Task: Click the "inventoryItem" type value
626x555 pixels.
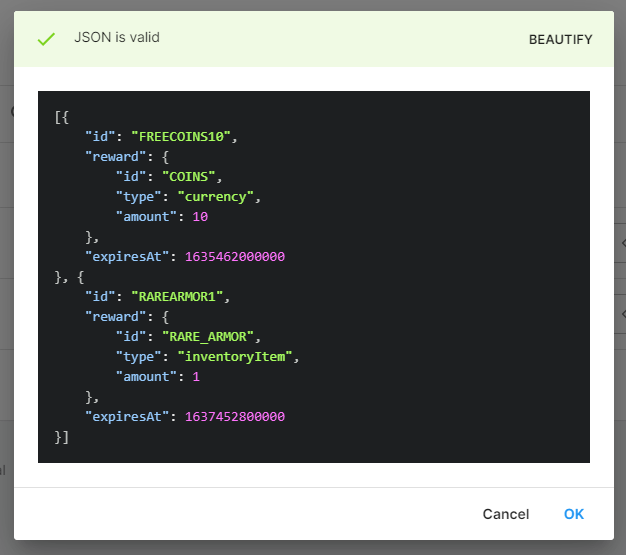Action: (237, 356)
